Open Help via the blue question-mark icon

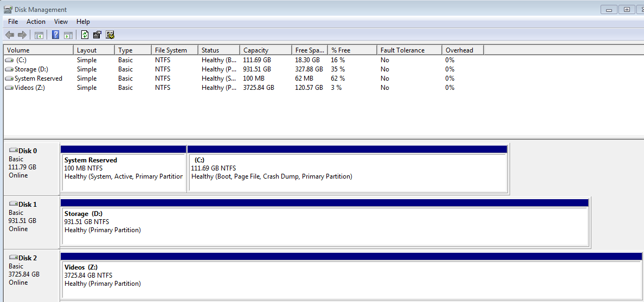(x=55, y=35)
